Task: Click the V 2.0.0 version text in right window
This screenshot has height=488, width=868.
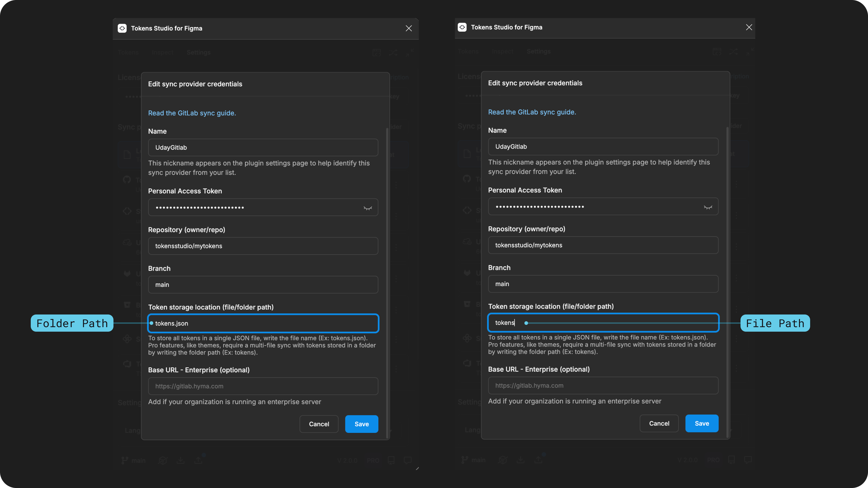Action: [x=687, y=460]
